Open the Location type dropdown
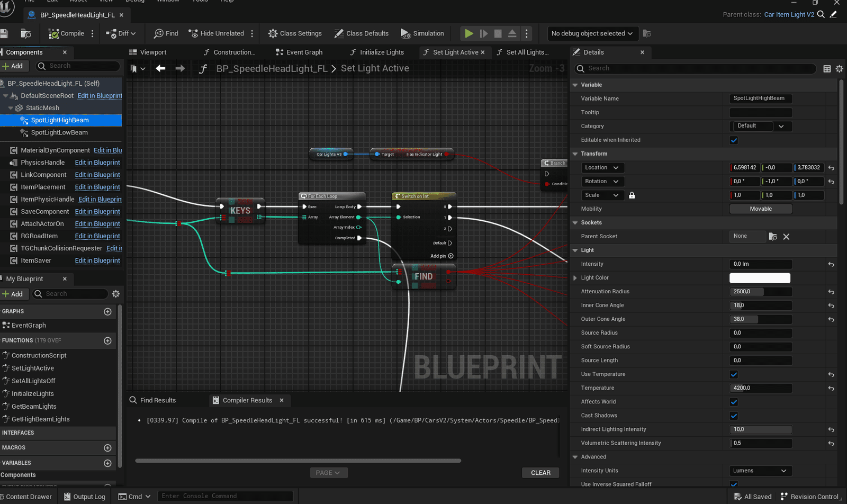The height and width of the screenshot is (504, 847). (x=602, y=168)
